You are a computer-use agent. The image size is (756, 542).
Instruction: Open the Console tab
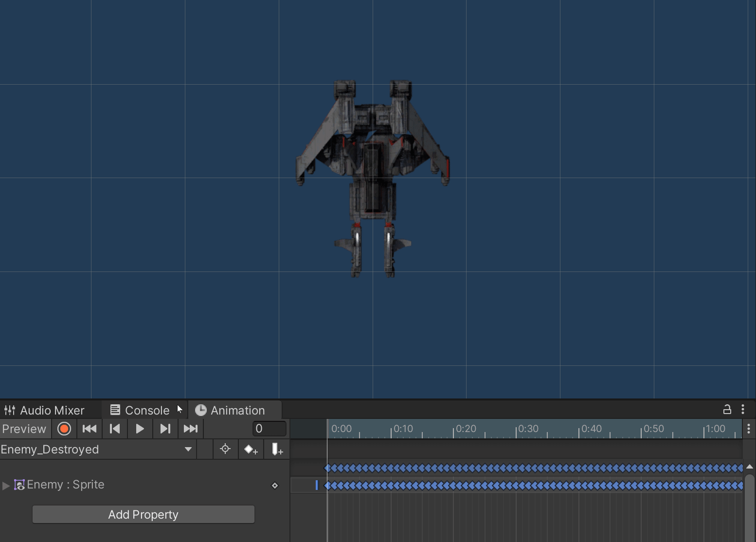(x=140, y=410)
